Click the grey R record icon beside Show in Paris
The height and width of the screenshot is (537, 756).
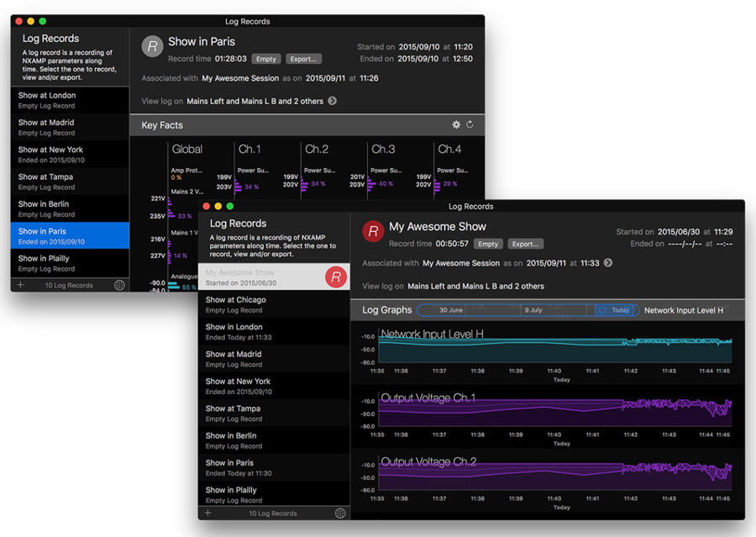(x=152, y=46)
